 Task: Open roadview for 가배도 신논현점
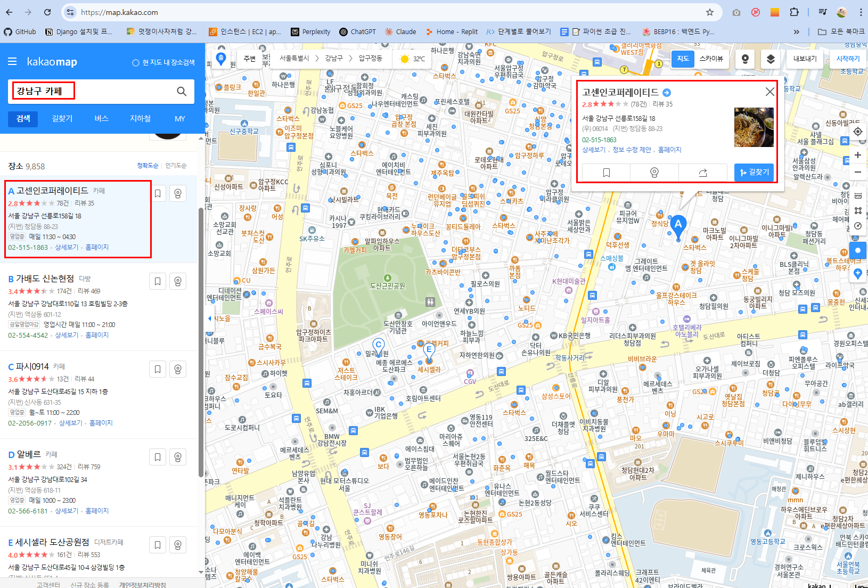(x=178, y=281)
